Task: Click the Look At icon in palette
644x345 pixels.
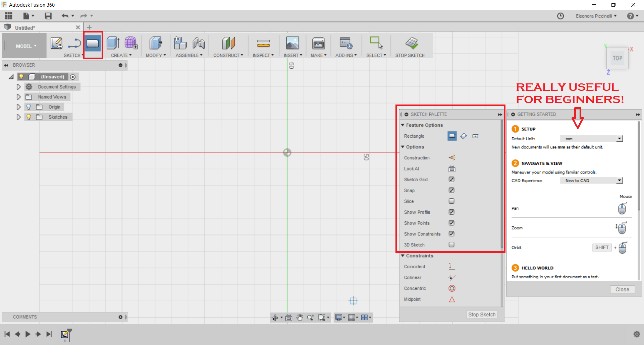Action: pos(452,168)
